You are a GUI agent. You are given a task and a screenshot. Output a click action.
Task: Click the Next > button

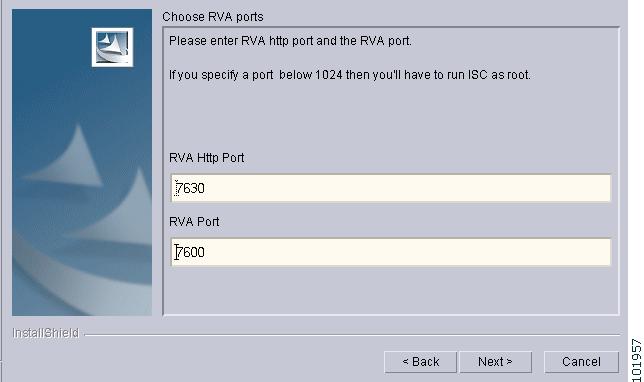click(495, 362)
